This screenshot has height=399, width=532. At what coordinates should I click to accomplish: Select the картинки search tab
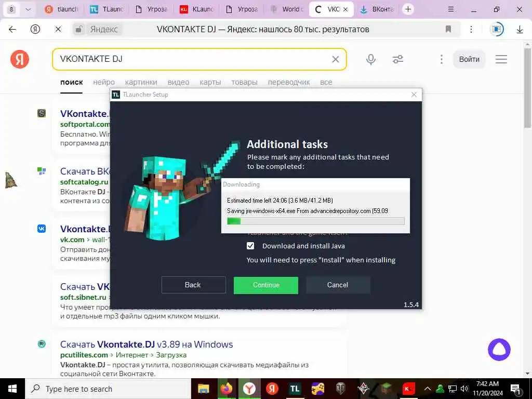[141, 82]
